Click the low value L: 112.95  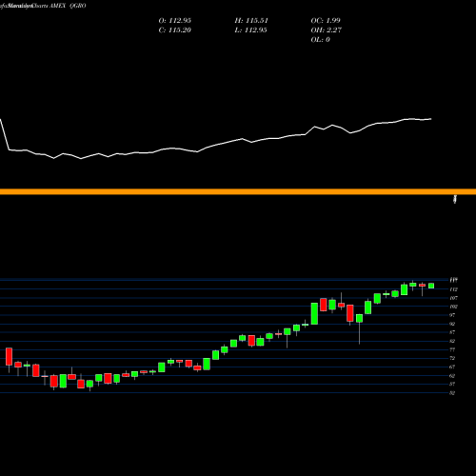pyautogui.click(x=250, y=30)
